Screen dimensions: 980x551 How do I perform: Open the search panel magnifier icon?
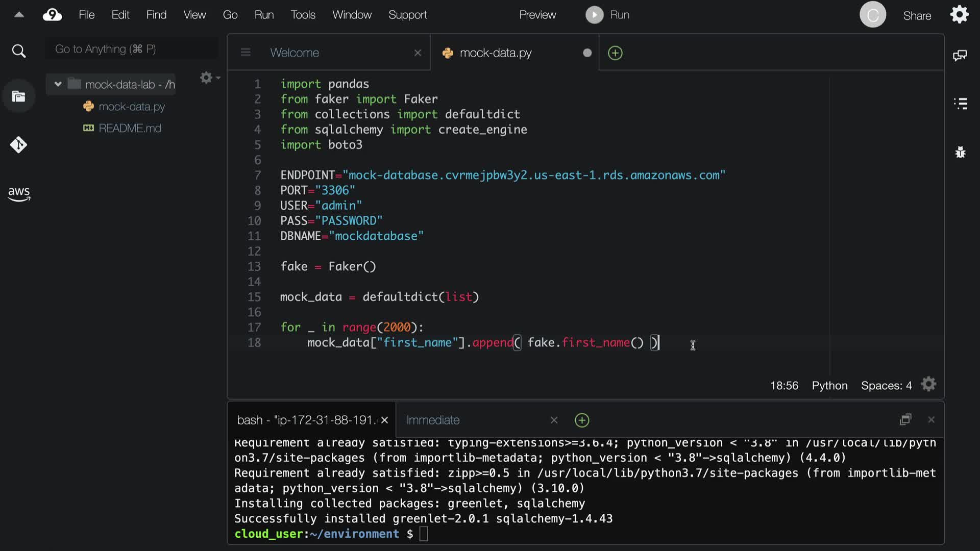click(x=19, y=51)
